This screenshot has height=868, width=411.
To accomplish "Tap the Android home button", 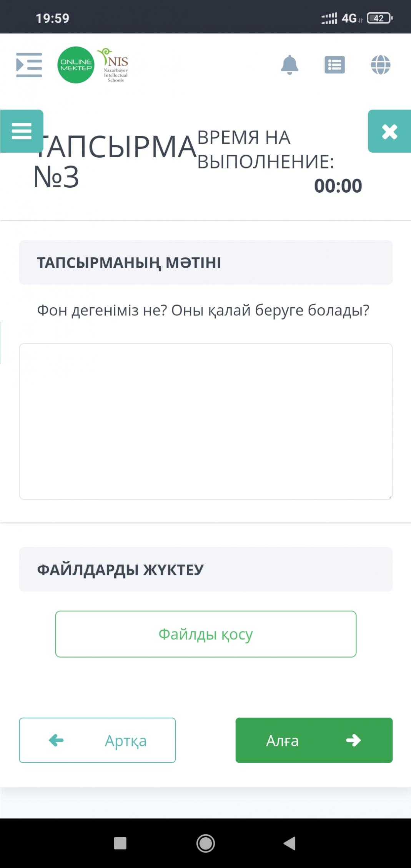I will coord(206,843).
